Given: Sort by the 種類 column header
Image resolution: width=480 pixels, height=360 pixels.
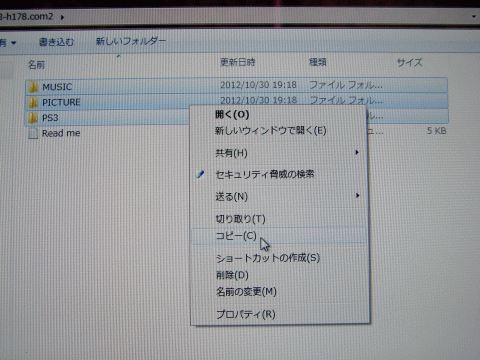Looking at the screenshot, I should 318,62.
